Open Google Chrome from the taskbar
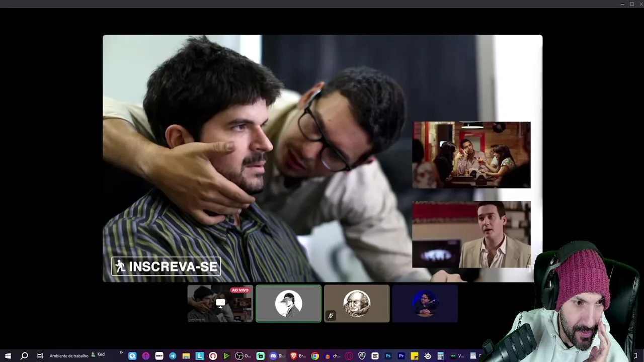 click(315, 356)
